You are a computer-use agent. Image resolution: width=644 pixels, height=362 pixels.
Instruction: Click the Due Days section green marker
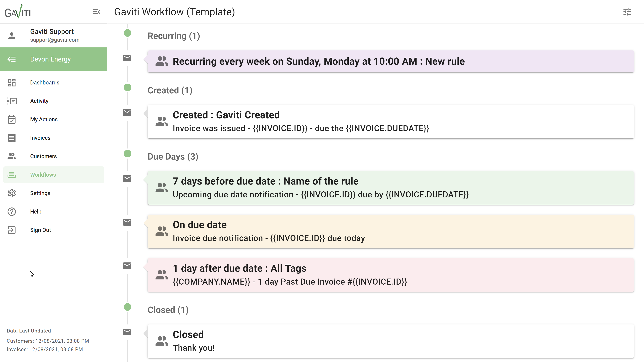(127, 154)
